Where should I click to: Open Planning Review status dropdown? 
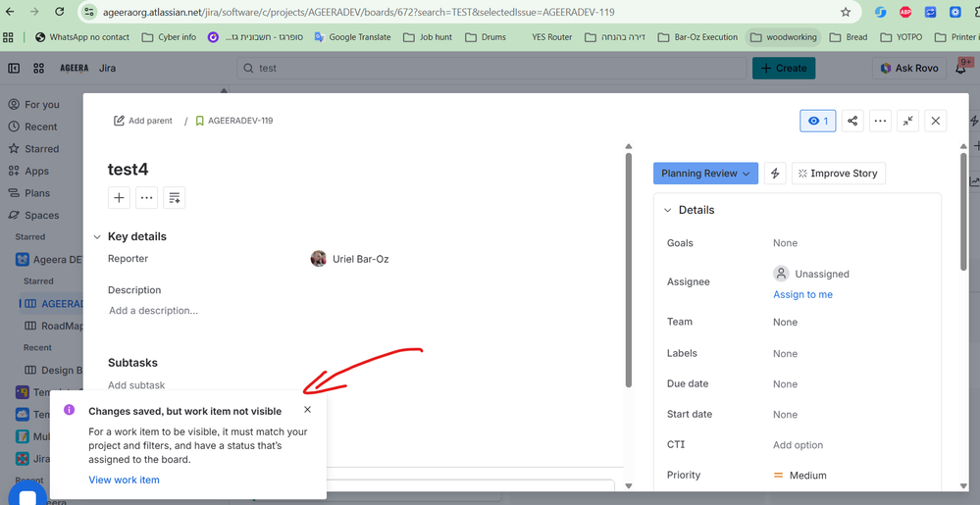click(x=705, y=174)
